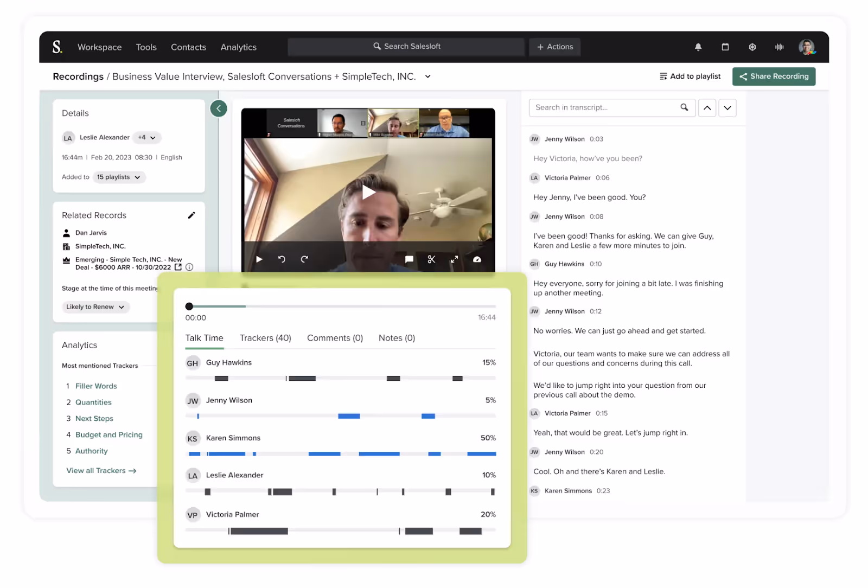The height and width of the screenshot is (588, 868).
Task: Click Leslie Alexander's talk time track
Action: (341, 491)
